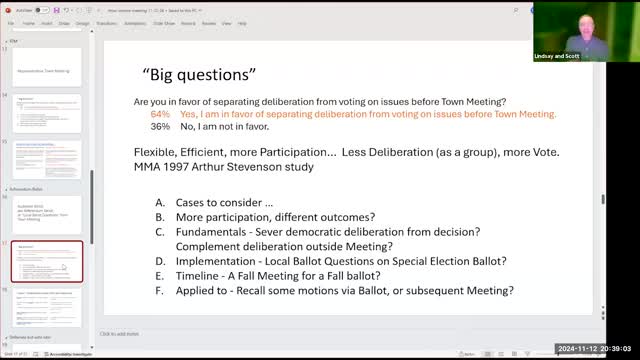
Task: Click the search icon in the title bar
Action: pyautogui.click(x=516, y=10)
